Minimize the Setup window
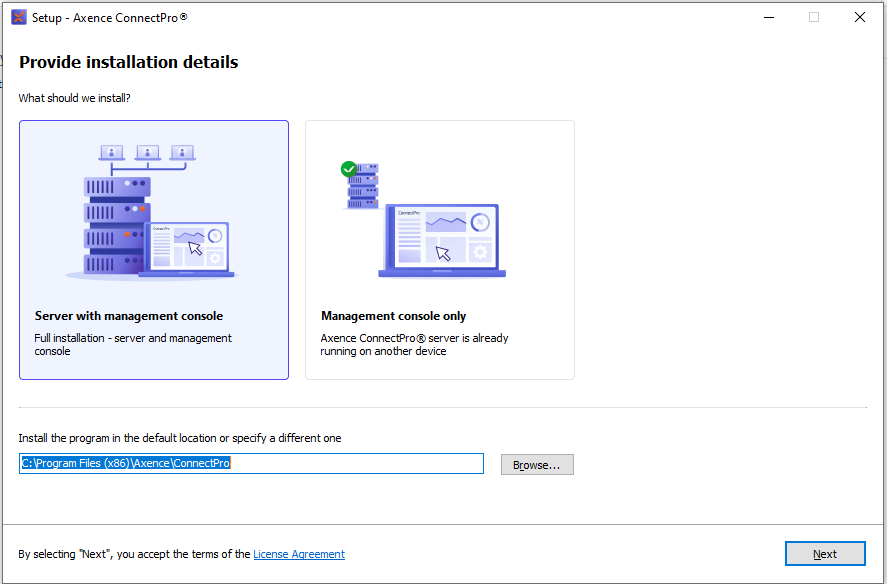This screenshot has width=887, height=584. tap(768, 17)
